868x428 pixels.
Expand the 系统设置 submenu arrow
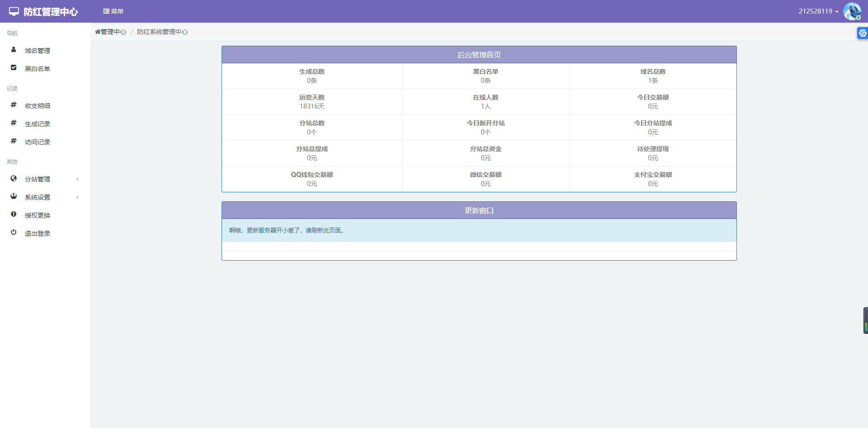77,198
